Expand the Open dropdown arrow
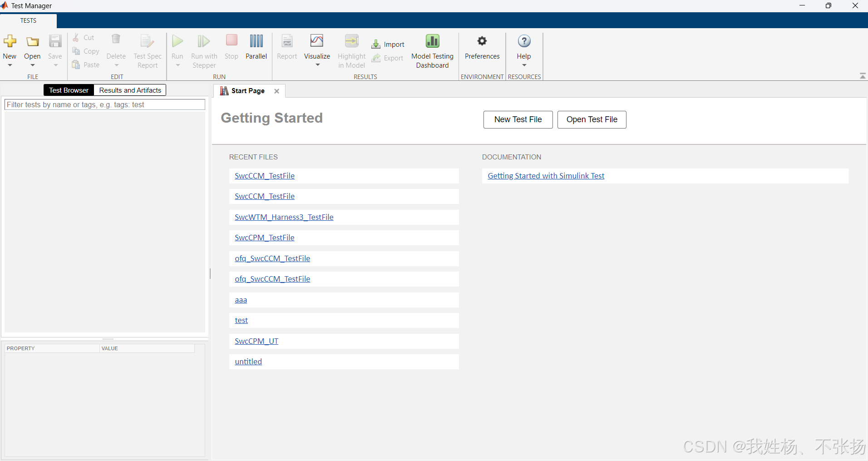The width and height of the screenshot is (868, 461). (x=32, y=65)
